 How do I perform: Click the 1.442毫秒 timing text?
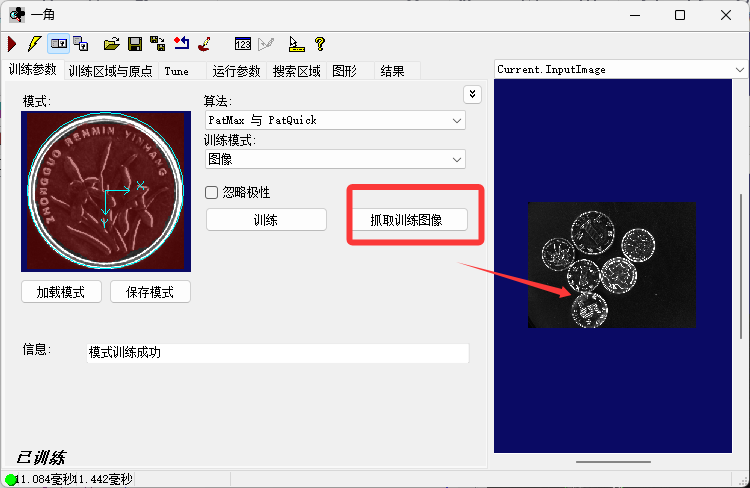tap(103, 479)
